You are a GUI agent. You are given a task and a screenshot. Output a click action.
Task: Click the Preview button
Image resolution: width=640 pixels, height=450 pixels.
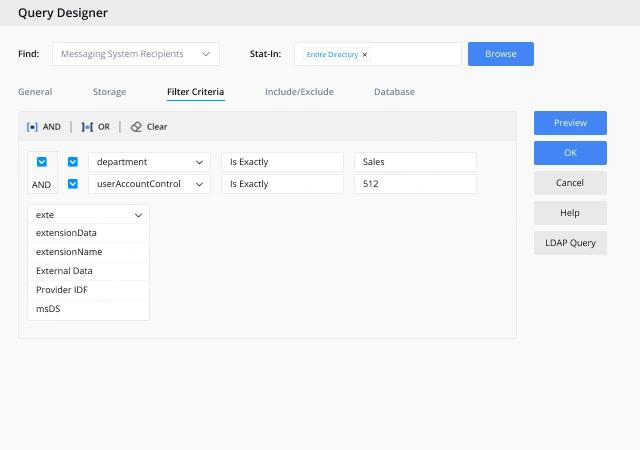[x=570, y=123]
